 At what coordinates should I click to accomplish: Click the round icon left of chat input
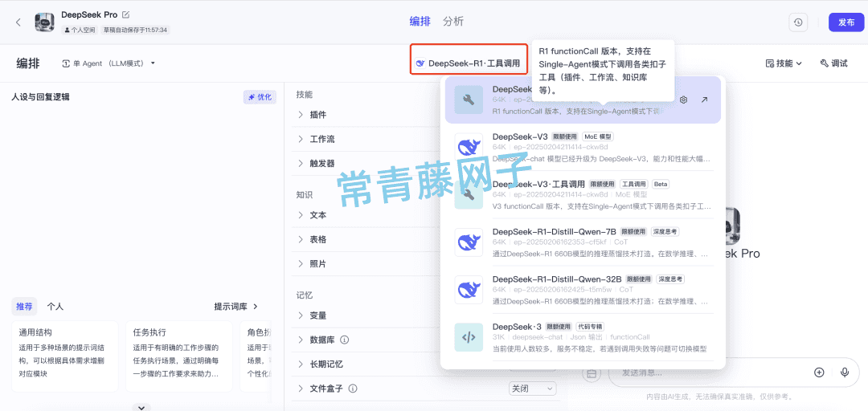tap(592, 374)
